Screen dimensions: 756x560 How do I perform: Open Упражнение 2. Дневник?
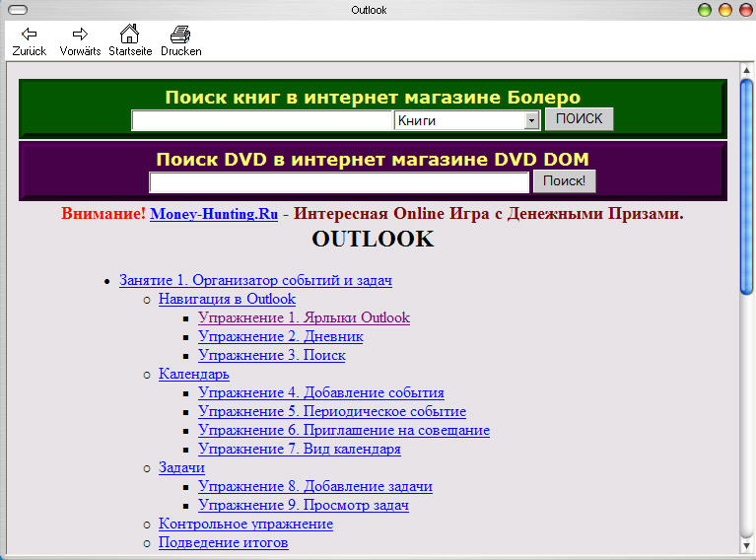(x=281, y=336)
